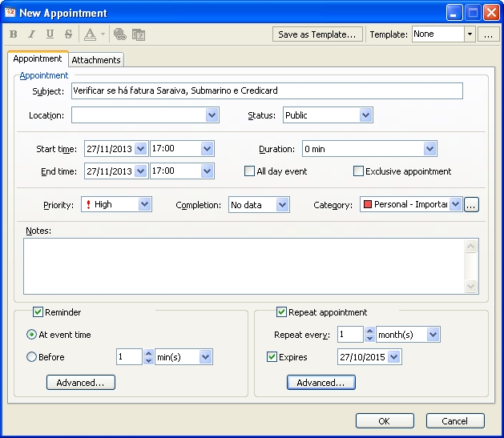Click the Repeat every number field
The image size is (504, 438).
pyautogui.click(x=350, y=335)
